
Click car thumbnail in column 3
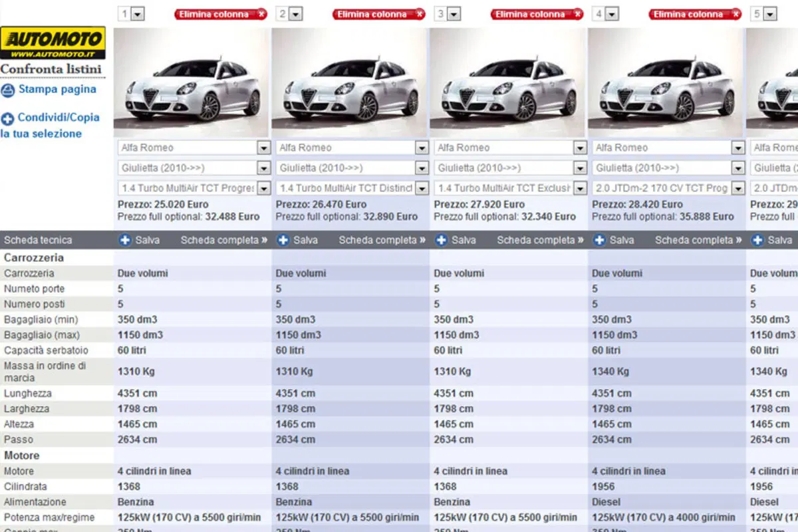(508, 83)
